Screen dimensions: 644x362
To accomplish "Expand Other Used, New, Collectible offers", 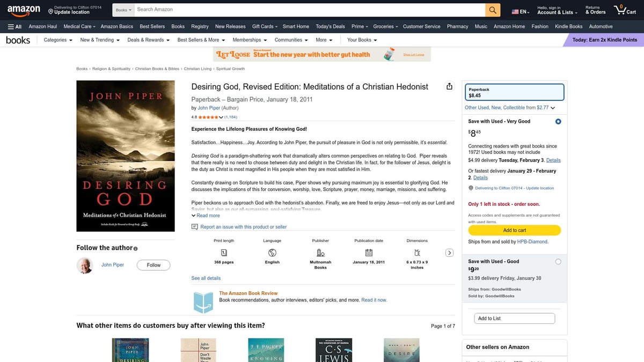I will tap(507, 107).
